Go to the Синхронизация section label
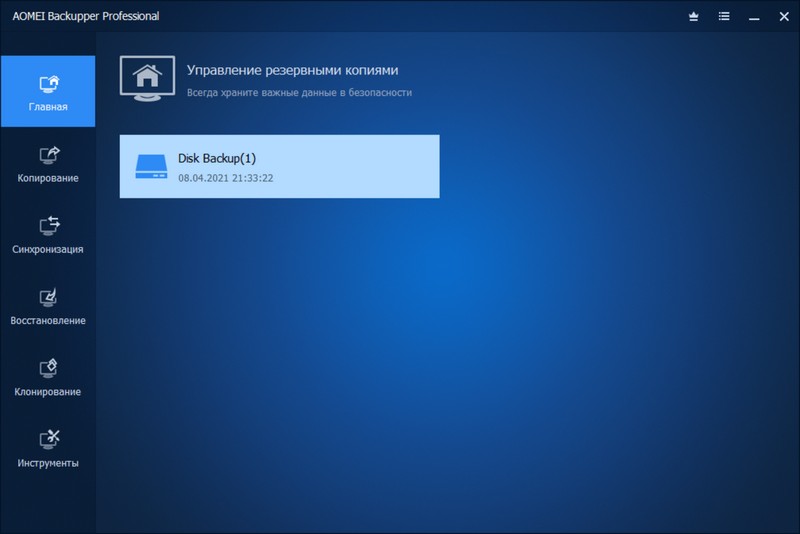The width and height of the screenshot is (800, 534). 48,249
